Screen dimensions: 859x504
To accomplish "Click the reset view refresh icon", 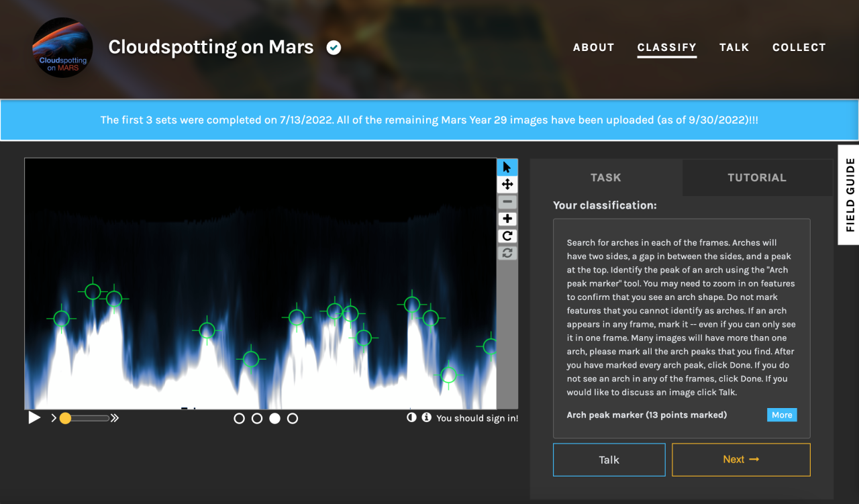I will tap(507, 253).
